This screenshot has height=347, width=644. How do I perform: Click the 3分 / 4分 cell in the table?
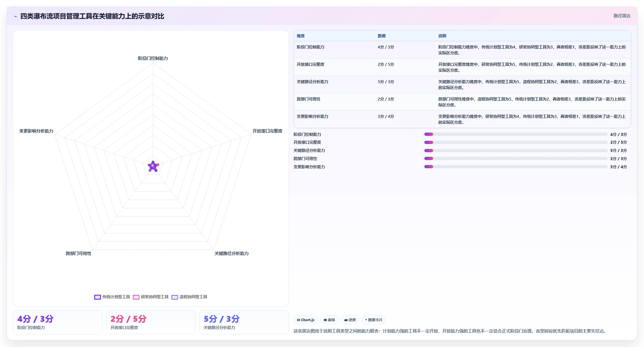[x=386, y=117]
